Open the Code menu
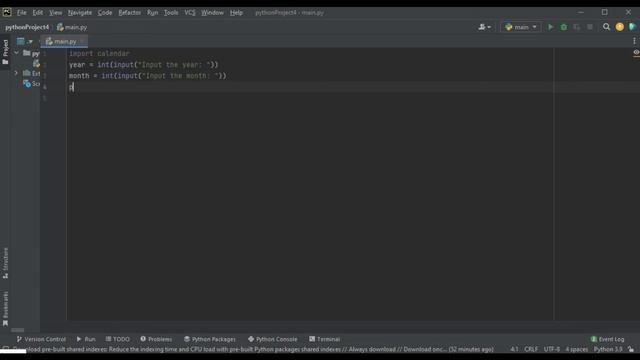This screenshot has height=360, width=640. pos(105,13)
